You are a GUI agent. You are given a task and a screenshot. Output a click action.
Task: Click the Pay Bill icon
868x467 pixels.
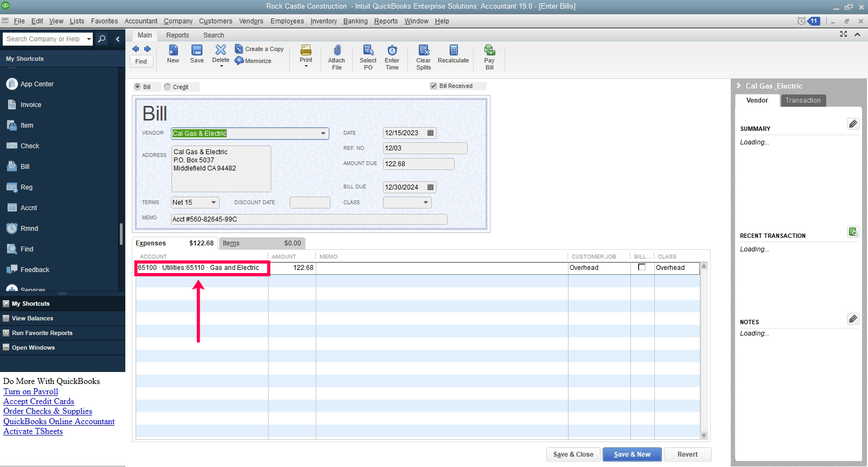489,50
